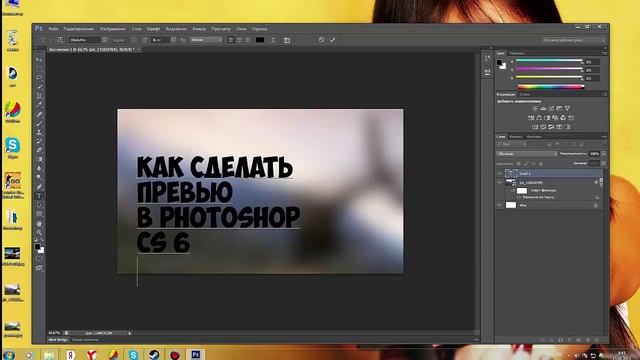Viewport: 640px width, 360px height.
Task: Open the Фильтр menu
Action: pyautogui.click(x=199, y=29)
